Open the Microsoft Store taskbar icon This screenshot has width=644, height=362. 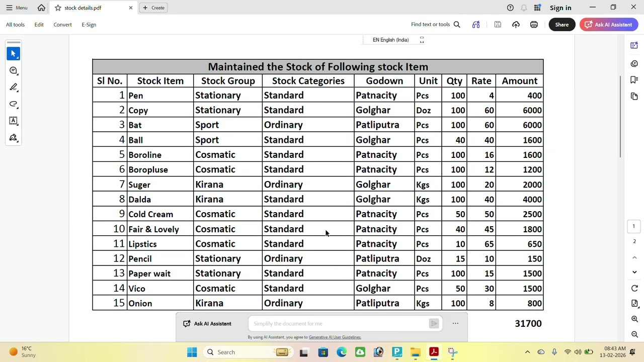point(323,352)
